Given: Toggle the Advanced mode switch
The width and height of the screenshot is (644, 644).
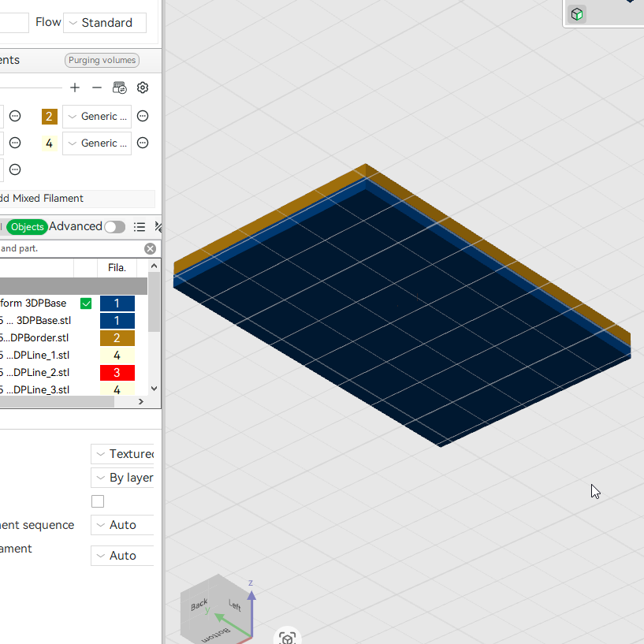Looking at the screenshot, I should tap(114, 227).
